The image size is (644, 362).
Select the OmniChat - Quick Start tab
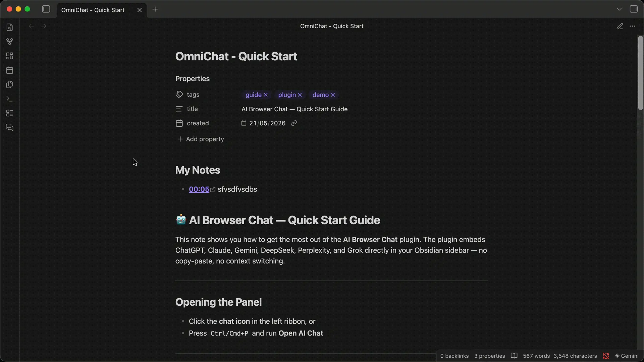point(102,10)
